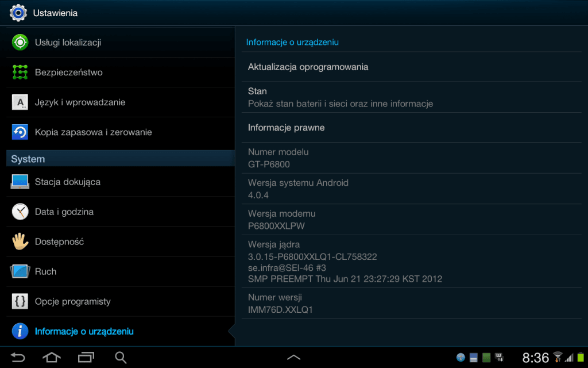The image size is (588, 368).
Task: Go to Home screen button
Action: click(x=52, y=358)
